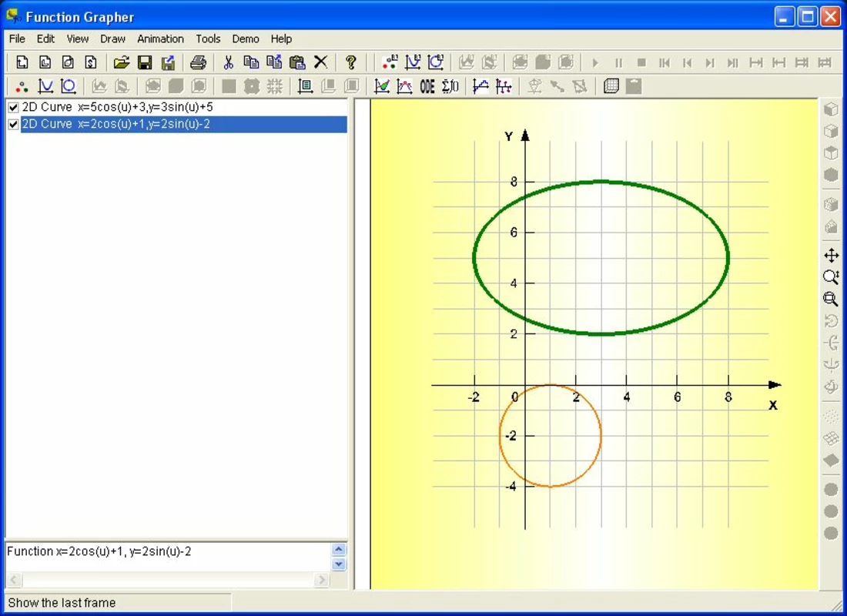Click the animated parametric curve icon top toolbar
The image size is (847, 616).
point(436,62)
